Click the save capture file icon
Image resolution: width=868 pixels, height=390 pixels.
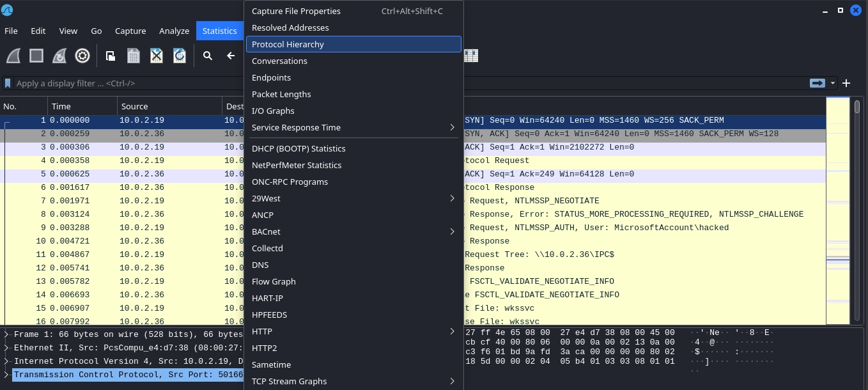(x=134, y=56)
